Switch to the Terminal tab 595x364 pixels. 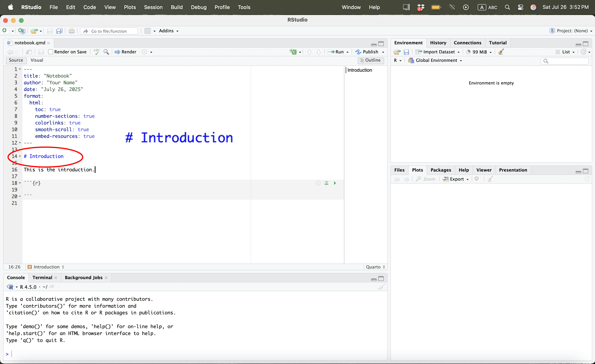(x=42, y=278)
